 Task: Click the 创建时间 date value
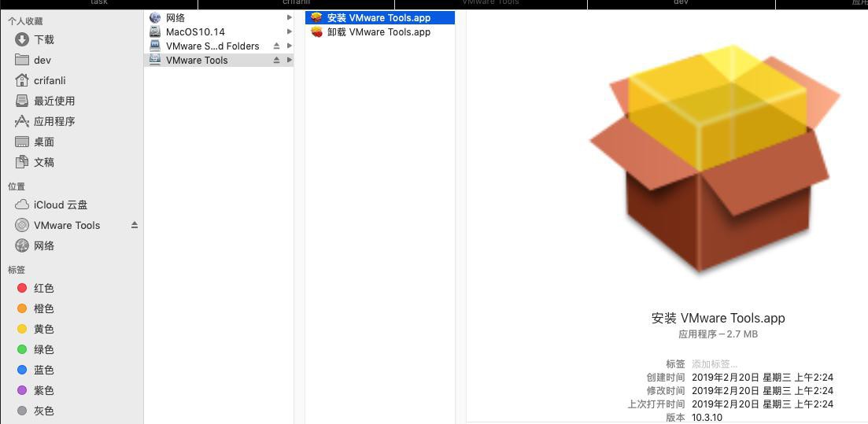[763, 378]
